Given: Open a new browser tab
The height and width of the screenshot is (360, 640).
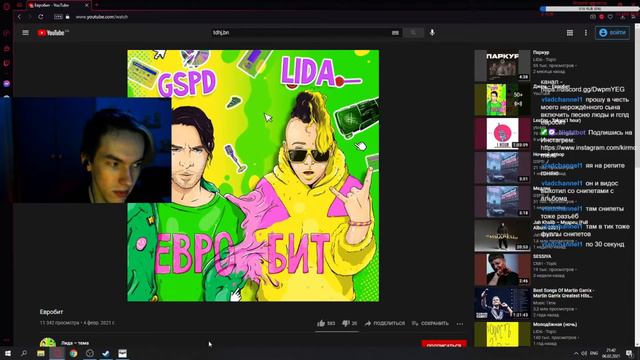Looking at the screenshot, I should coord(97,5).
